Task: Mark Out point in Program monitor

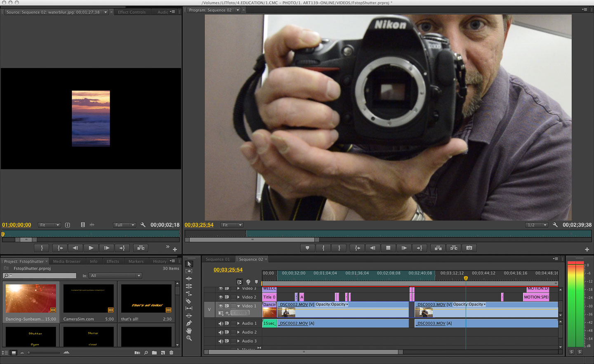Action: 339,248
